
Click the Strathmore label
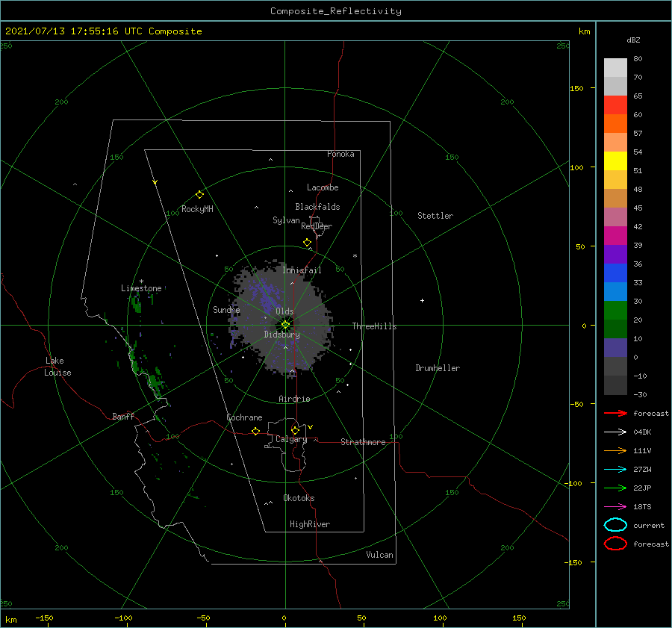pyautogui.click(x=363, y=442)
